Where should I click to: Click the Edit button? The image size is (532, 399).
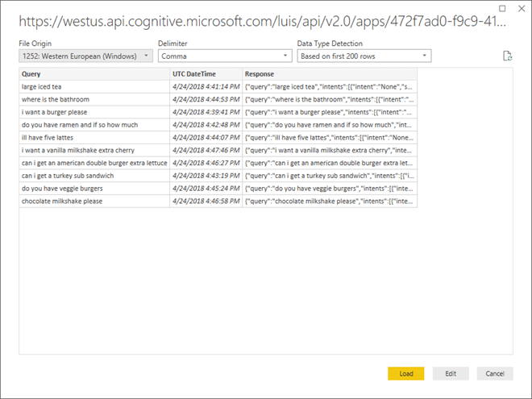pos(450,373)
